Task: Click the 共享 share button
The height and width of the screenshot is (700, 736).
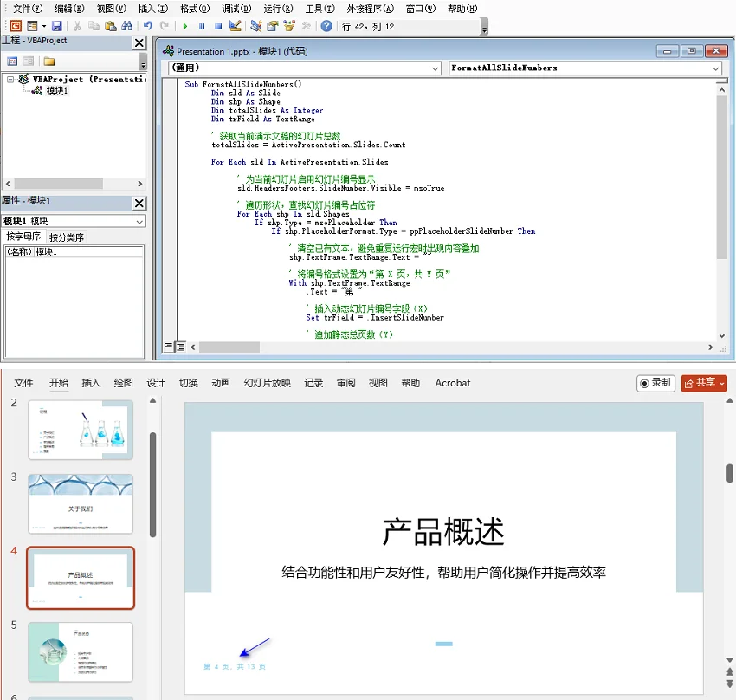Action: [x=704, y=383]
